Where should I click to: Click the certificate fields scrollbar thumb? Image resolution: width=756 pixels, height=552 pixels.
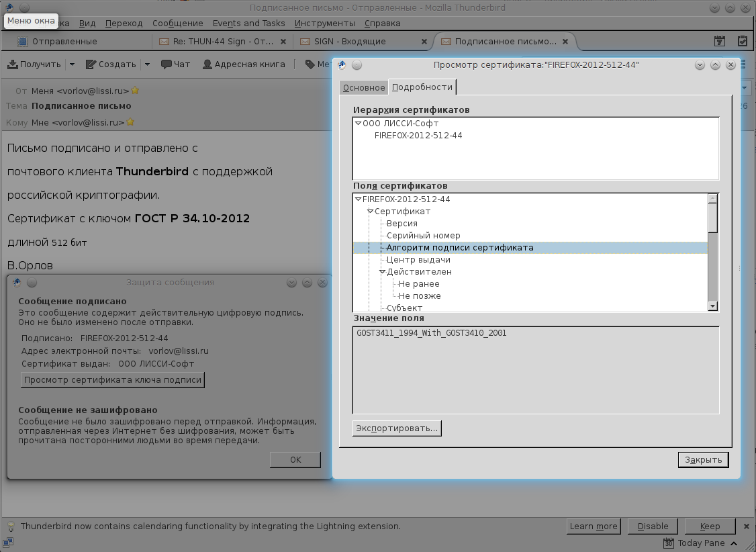(713, 218)
